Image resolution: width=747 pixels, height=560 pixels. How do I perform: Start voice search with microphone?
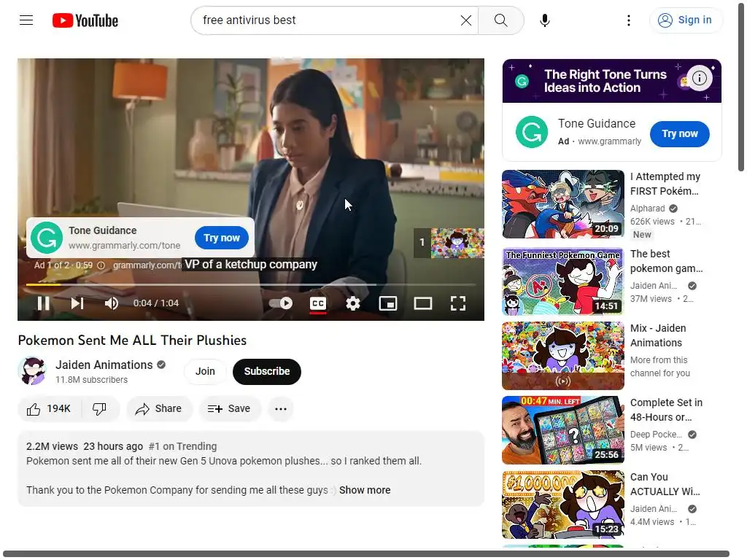tap(545, 20)
